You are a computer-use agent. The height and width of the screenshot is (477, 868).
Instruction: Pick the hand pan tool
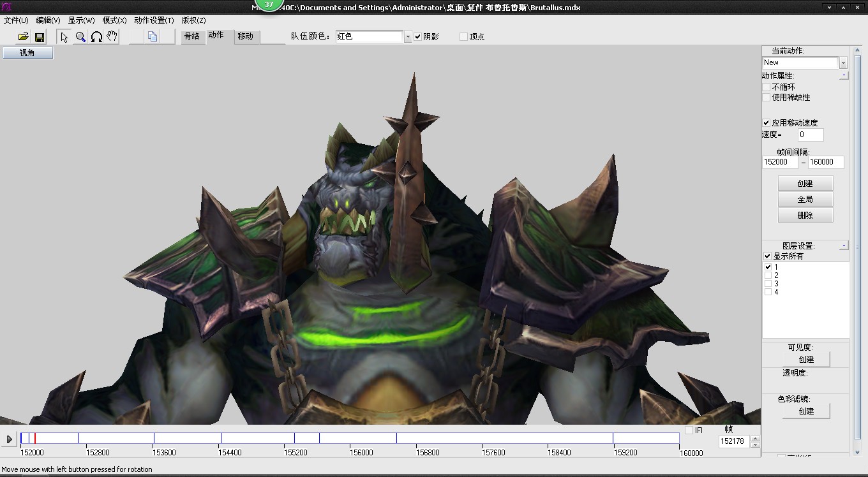coord(112,37)
